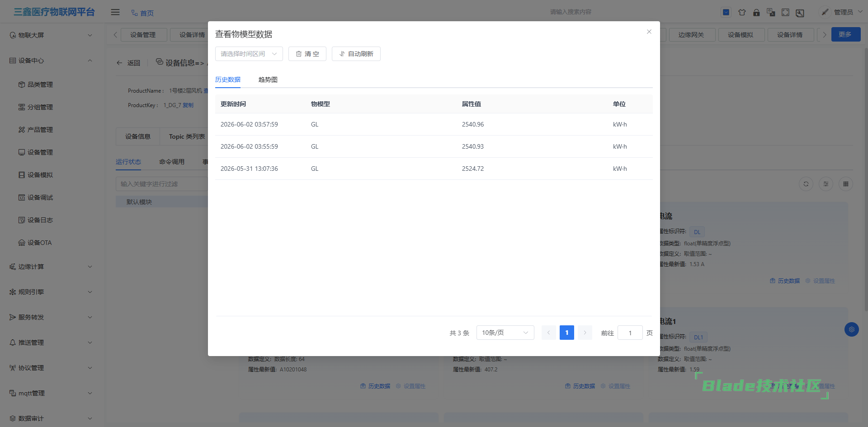The width and height of the screenshot is (868, 427).
Task: Select page 1 in pagination
Action: (567, 333)
